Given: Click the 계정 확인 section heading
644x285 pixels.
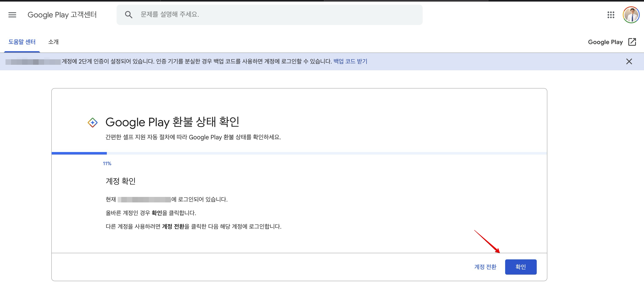Looking at the screenshot, I should (120, 181).
